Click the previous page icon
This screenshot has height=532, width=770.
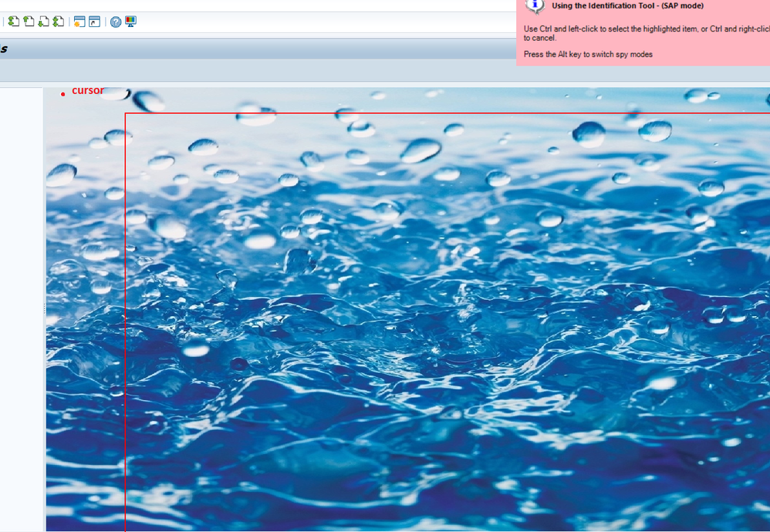[29, 22]
